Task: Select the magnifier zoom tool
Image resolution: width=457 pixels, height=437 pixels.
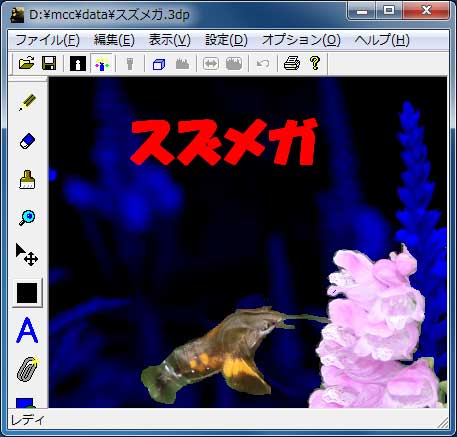Action: click(27, 218)
